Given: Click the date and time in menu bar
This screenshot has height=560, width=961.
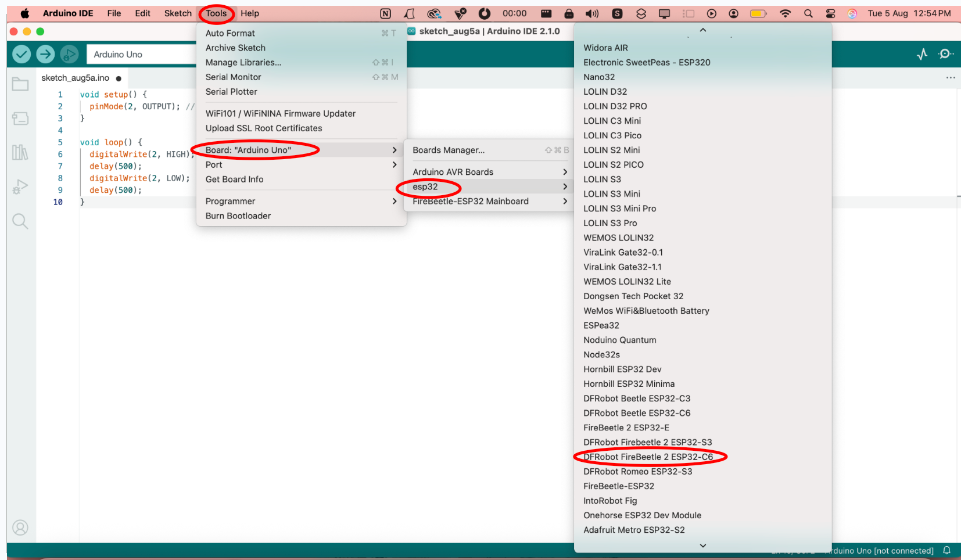Looking at the screenshot, I should point(909,13).
